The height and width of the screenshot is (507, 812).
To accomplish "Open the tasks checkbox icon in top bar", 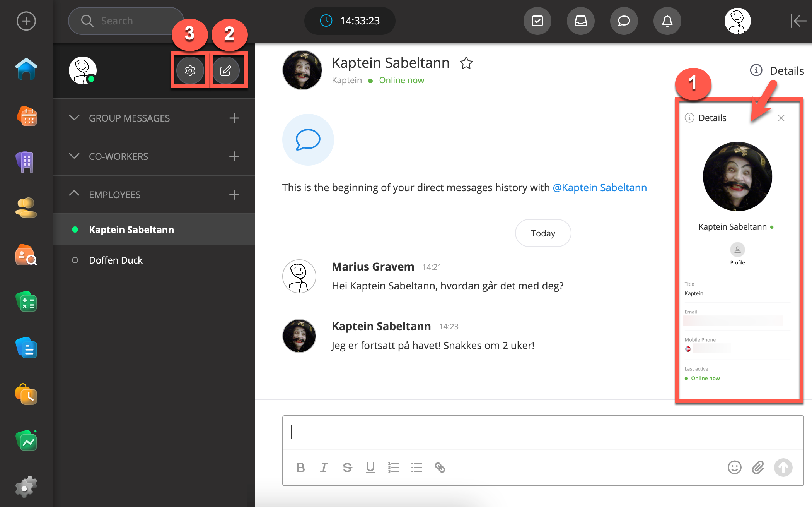I will pos(537,21).
